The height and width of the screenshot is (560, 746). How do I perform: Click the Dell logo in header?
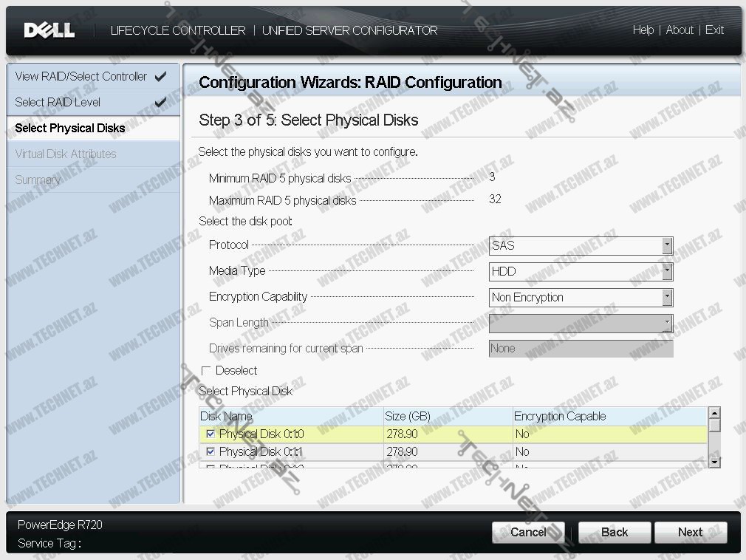49,30
